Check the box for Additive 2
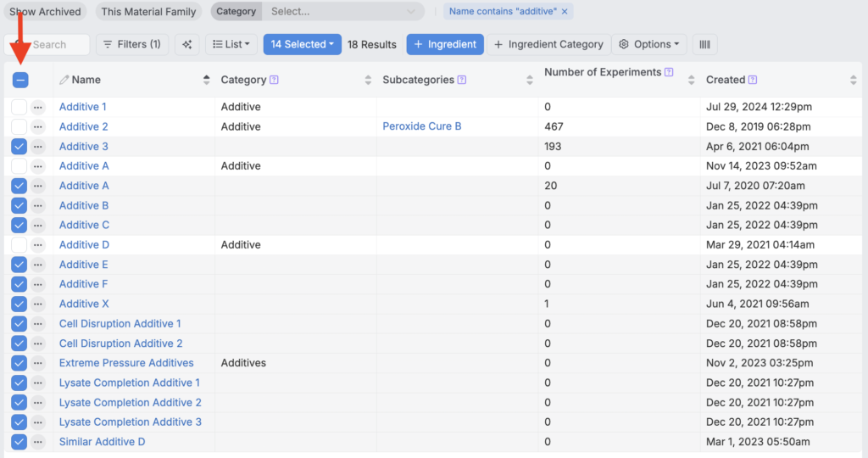The image size is (868, 458). click(x=19, y=126)
